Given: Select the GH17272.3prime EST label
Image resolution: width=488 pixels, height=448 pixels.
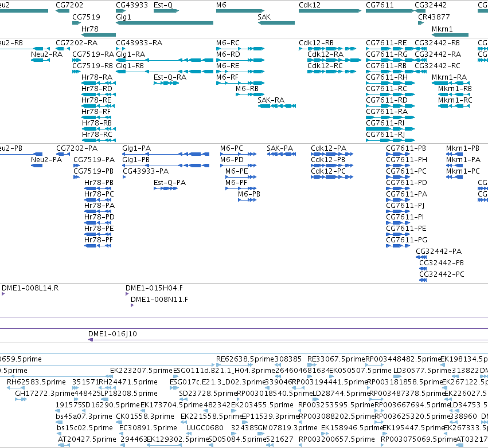Looking at the screenshot, I should point(45,393).
